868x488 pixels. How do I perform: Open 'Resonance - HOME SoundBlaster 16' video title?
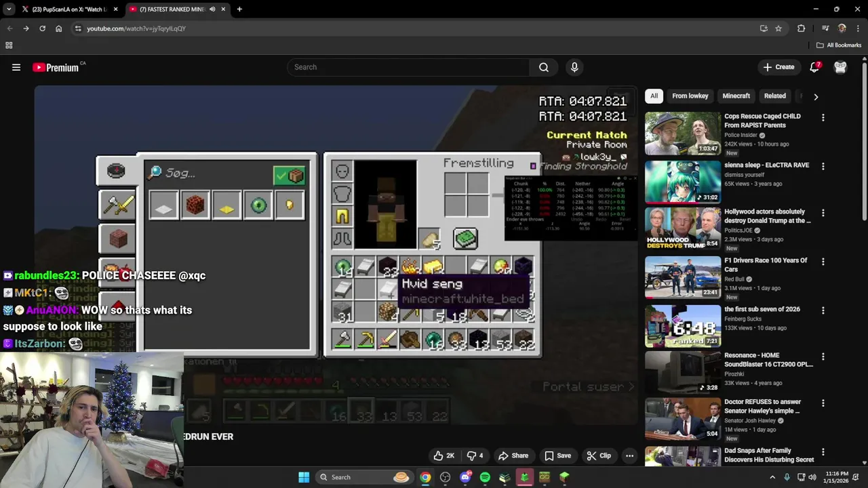tap(768, 360)
